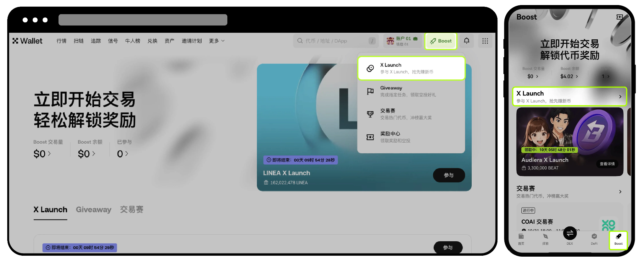This screenshot has width=644, height=262.
Task: Open the 信号 menu item
Action: tap(113, 41)
